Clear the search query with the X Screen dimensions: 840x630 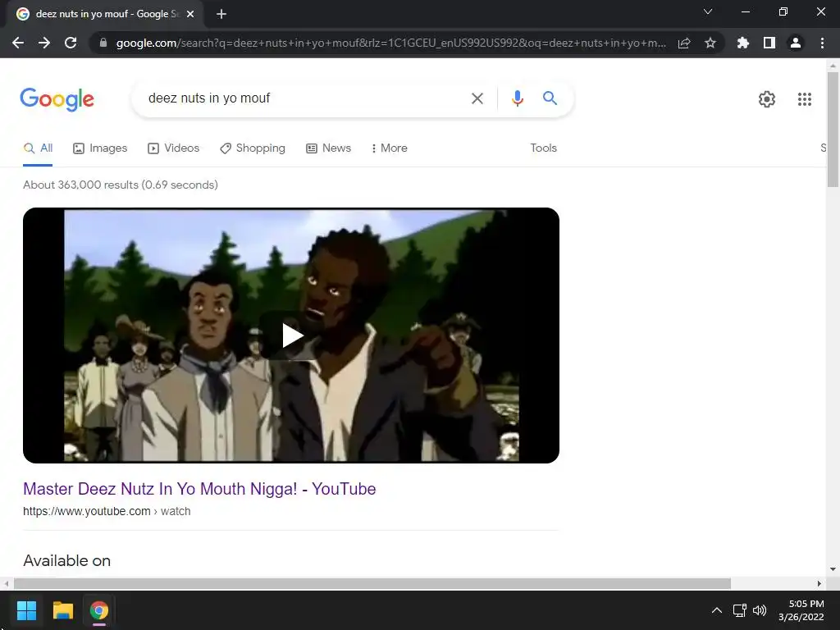477,98
